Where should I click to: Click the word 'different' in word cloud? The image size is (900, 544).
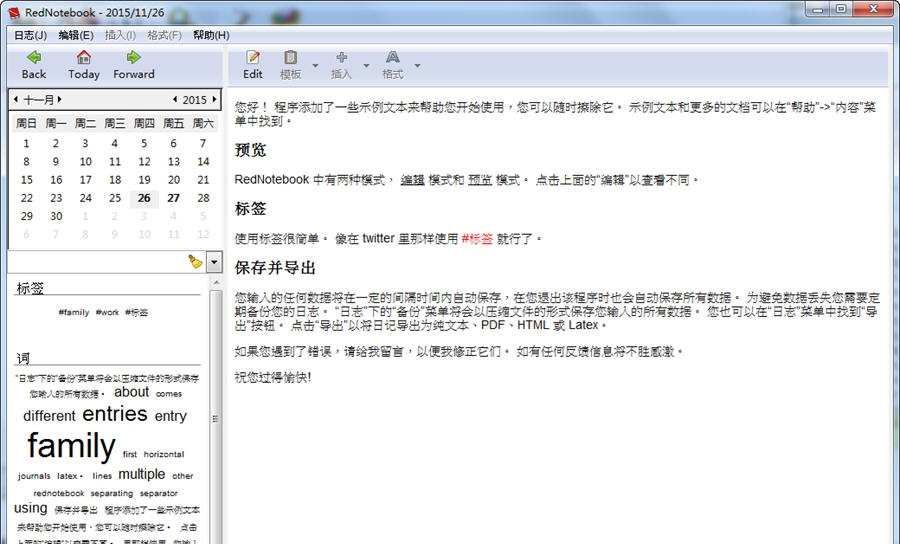(x=49, y=415)
